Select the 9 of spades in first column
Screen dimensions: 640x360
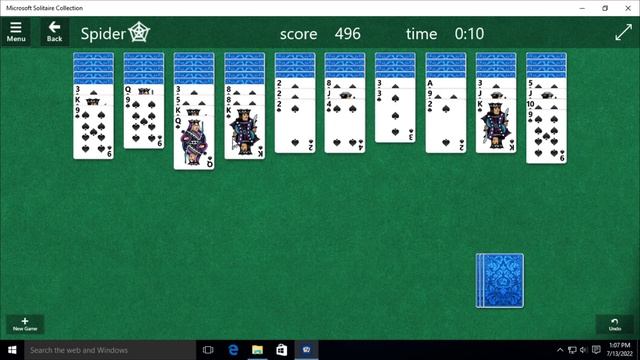(93, 132)
